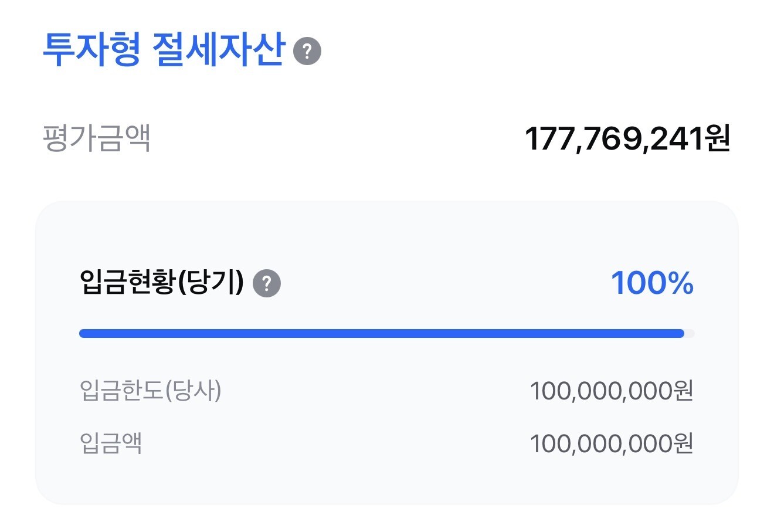Click the middle of the blue progress bar
This screenshot has width=774, height=532.
click(x=381, y=334)
